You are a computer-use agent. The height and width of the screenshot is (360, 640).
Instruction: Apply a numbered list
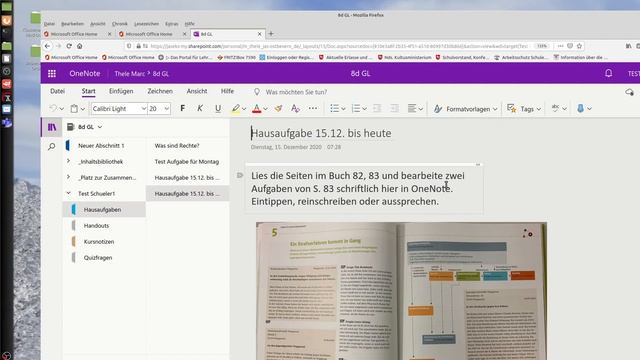[356, 108]
